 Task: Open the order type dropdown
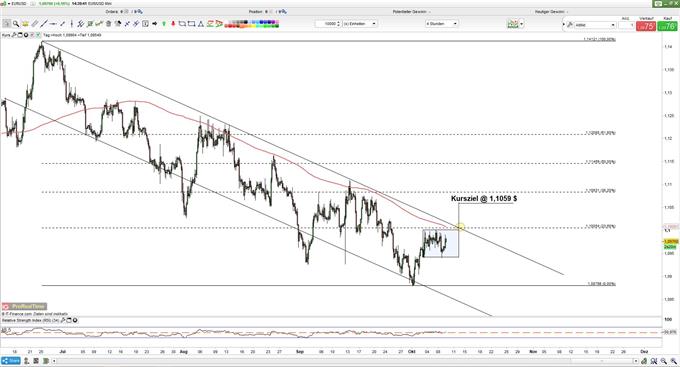coord(595,25)
